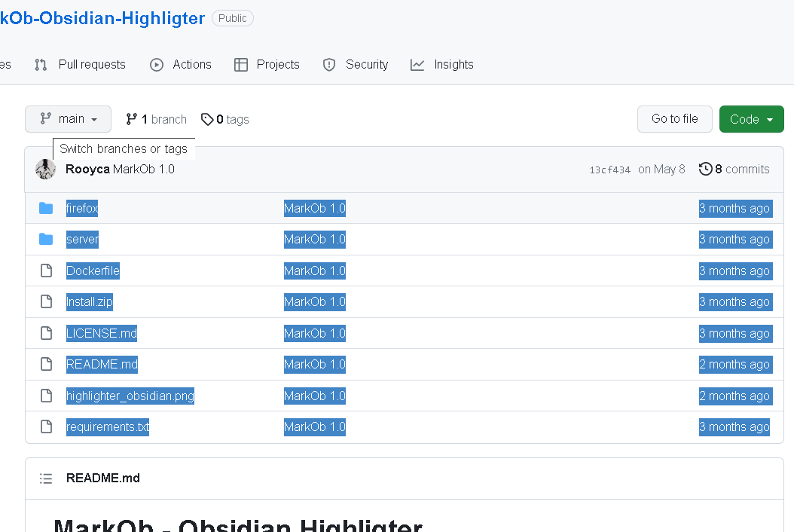Click the Dockerfile file icon
Image resolution: width=794 pixels, height=532 pixels.
tap(46, 271)
